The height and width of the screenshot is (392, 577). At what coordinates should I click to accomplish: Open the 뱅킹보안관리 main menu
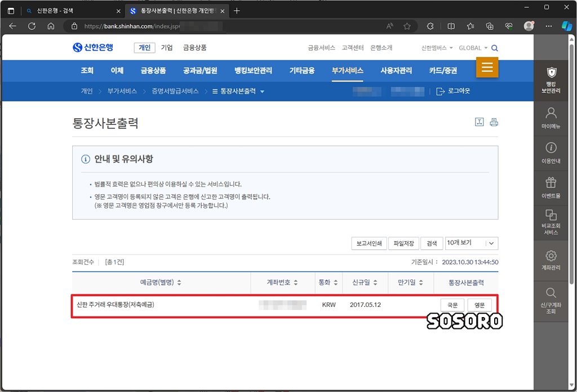coord(253,70)
